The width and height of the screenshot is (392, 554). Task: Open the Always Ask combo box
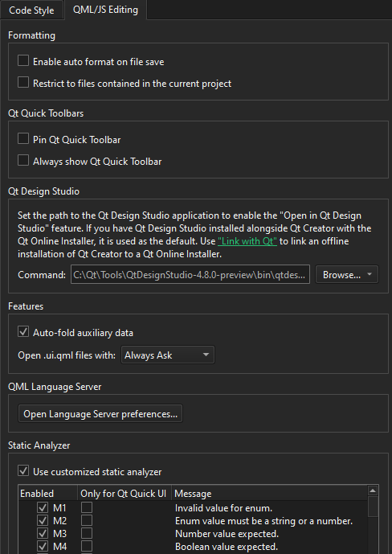click(x=168, y=355)
